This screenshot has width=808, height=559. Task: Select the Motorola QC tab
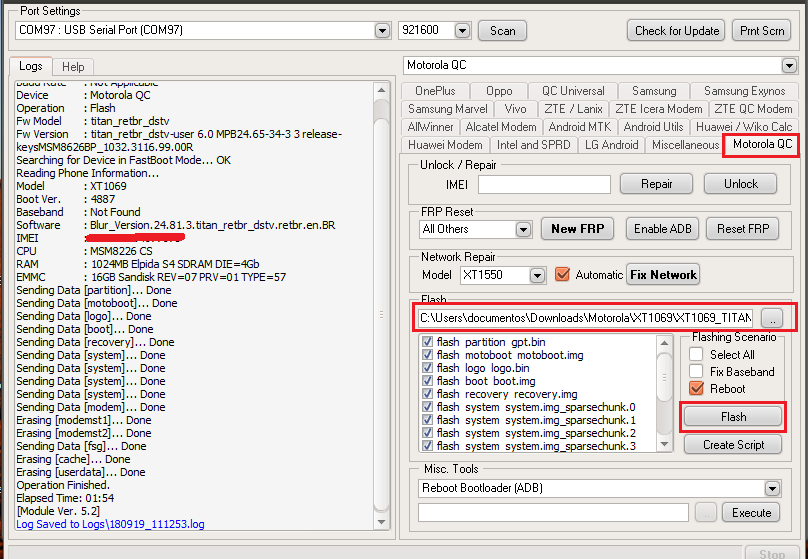click(x=762, y=144)
